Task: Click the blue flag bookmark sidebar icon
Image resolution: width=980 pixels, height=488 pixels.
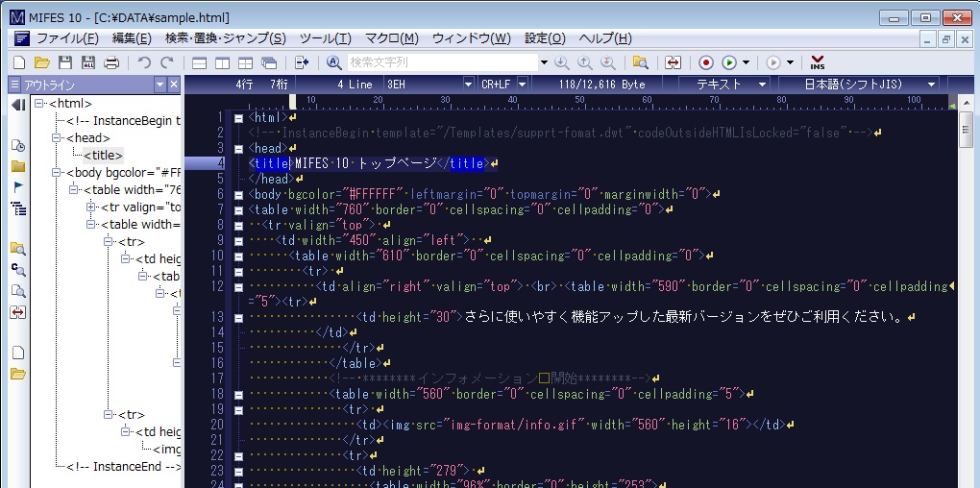Action: tap(19, 186)
